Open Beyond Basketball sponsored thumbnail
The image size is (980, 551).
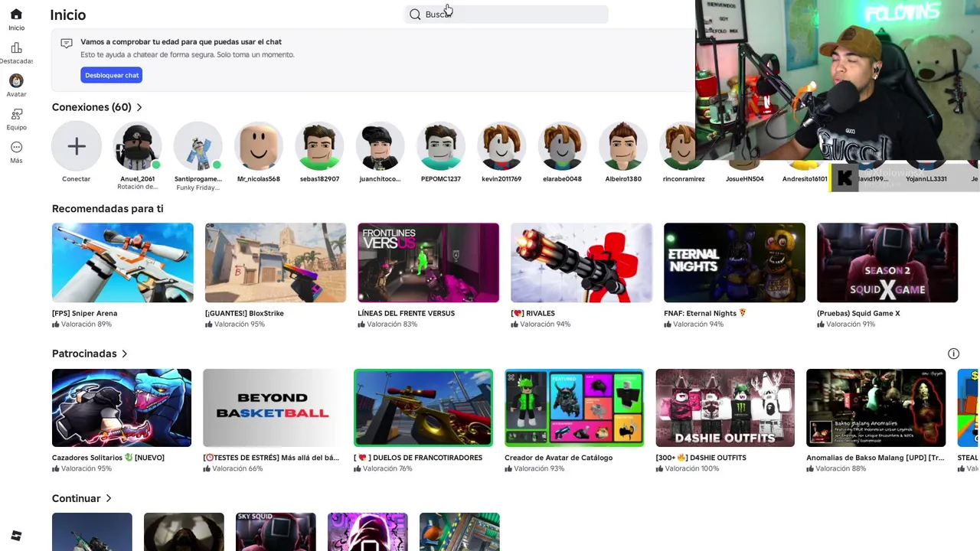[273, 408]
